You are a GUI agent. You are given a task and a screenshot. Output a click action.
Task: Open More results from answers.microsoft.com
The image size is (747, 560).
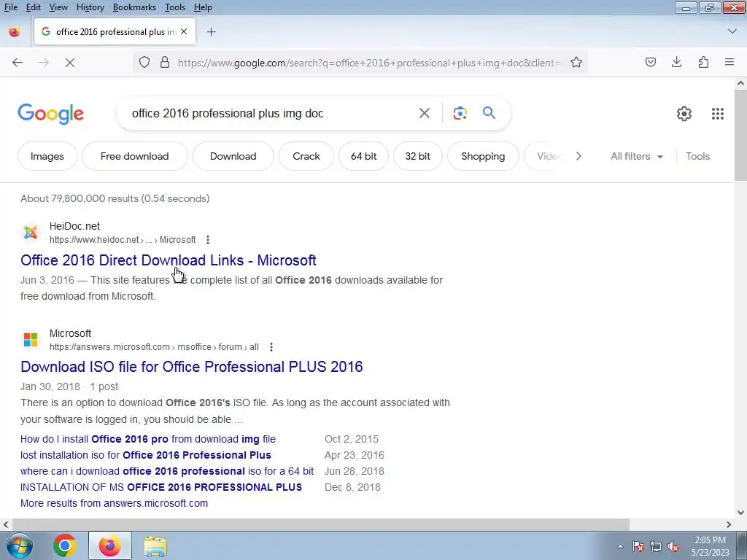(115, 503)
